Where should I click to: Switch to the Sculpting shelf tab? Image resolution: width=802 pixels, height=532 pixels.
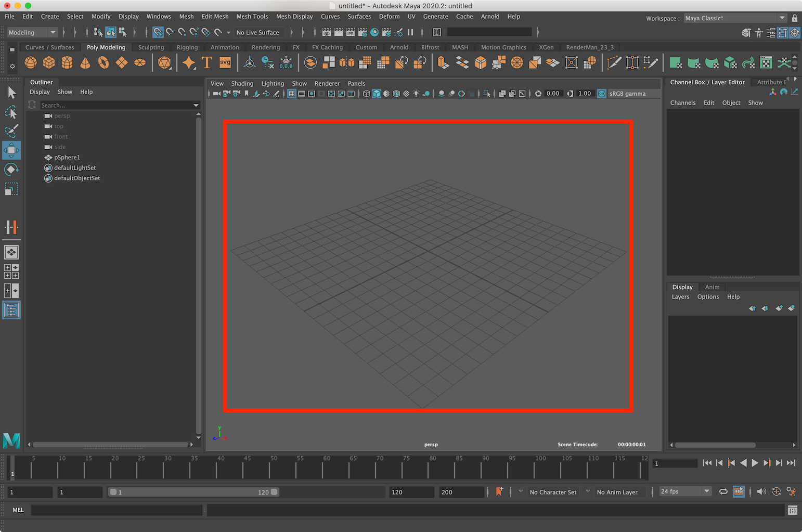[151, 47]
